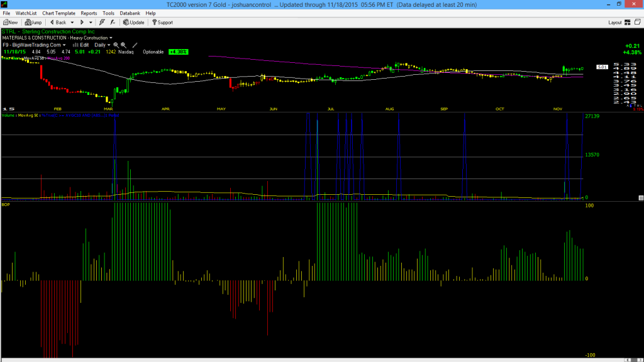Screen dimensions: 644x362
Task: Click the Layout grid icon
Action: [628, 23]
